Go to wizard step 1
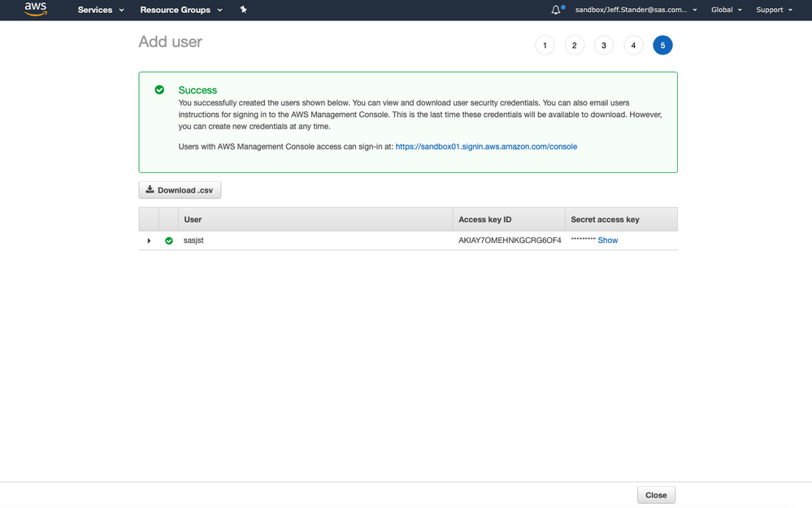 click(x=544, y=46)
